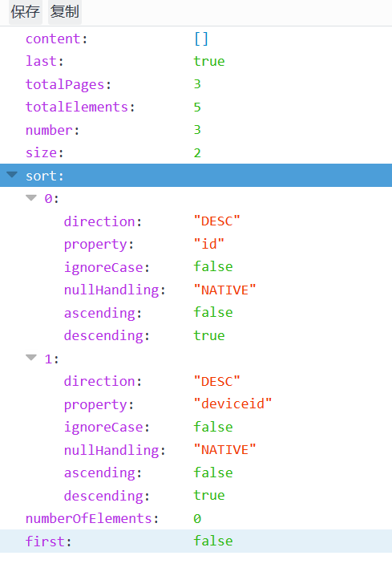
Task: Click the 复制 (Copy) button
Action: point(65,12)
